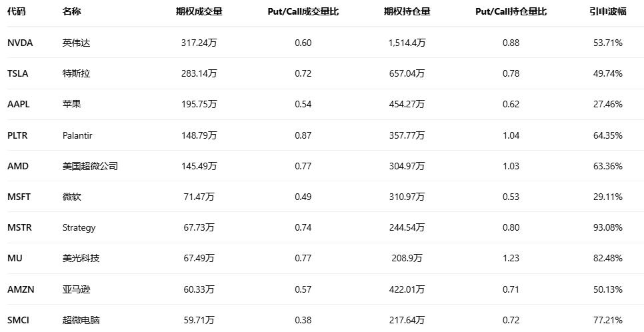Click the Put/Call持仓量比 column header
Screen dimensions: 644x332
click(x=511, y=12)
